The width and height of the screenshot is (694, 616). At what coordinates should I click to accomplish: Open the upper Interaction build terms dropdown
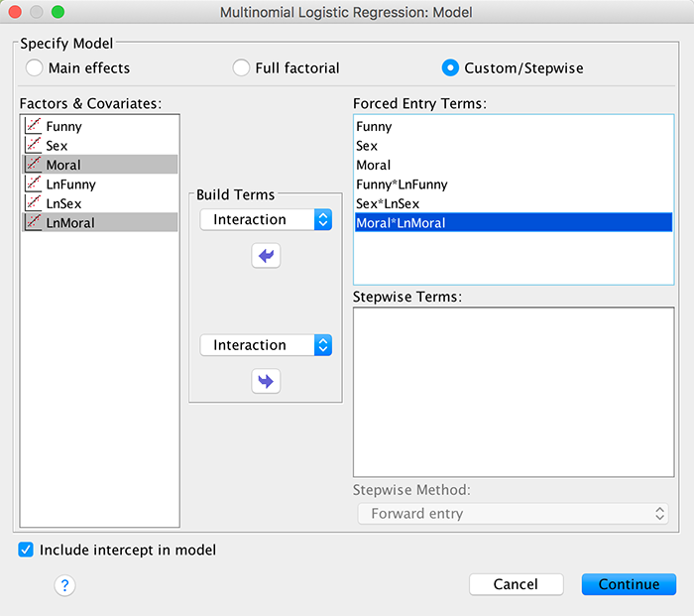[266, 220]
